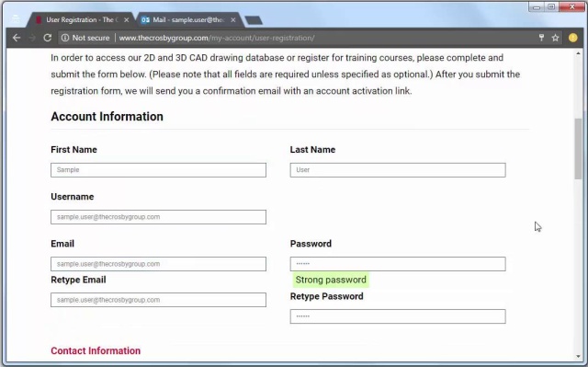Image resolution: width=588 pixels, height=367 pixels.
Task: Focus the First Name field
Action: pyautogui.click(x=159, y=170)
